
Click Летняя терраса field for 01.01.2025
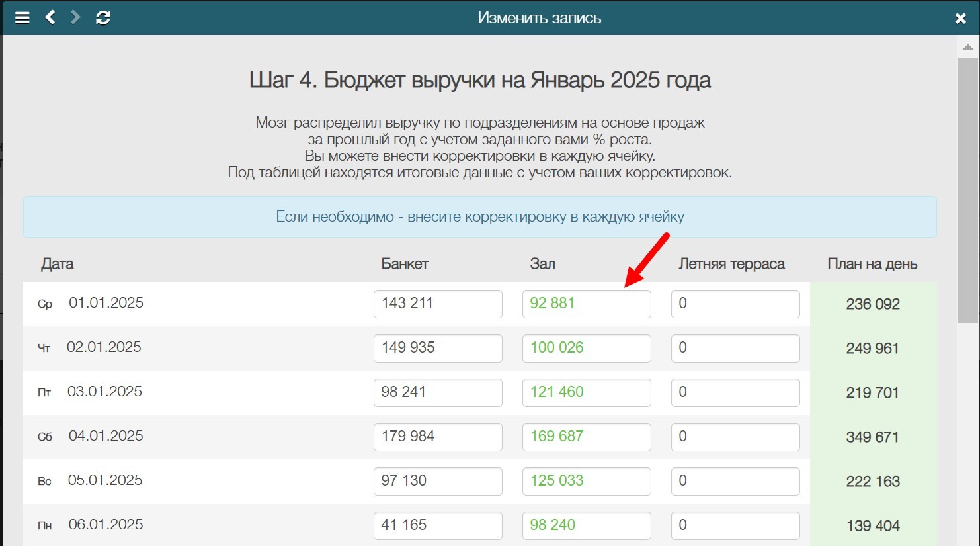click(735, 304)
